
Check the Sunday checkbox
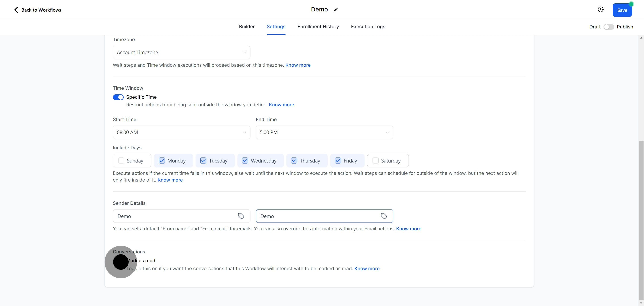tap(121, 161)
